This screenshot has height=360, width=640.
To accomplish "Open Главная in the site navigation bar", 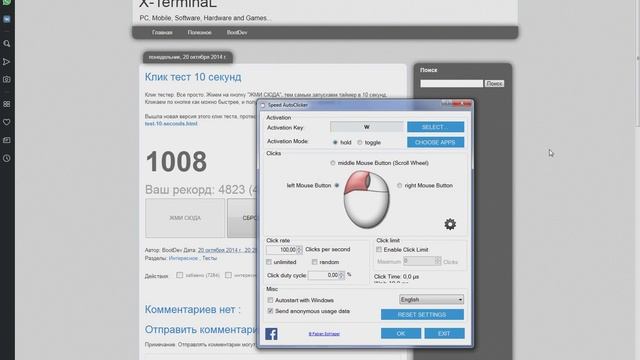I will tap(162, 32).
